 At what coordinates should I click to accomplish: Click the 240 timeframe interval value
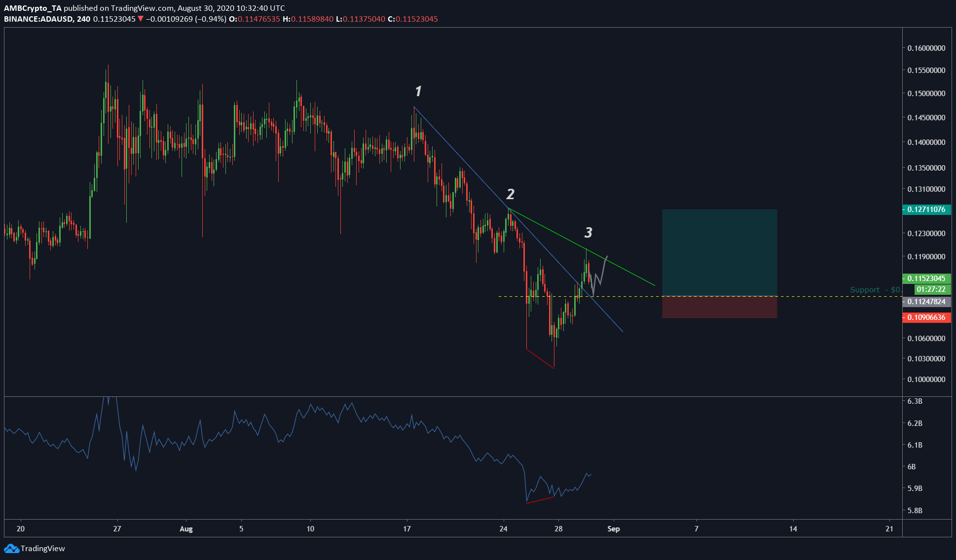point(83,19)
